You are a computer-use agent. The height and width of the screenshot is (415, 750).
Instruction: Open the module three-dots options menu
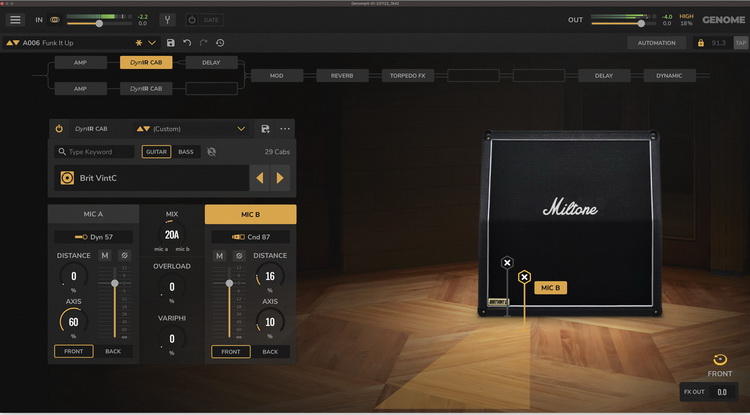click(285, 129)
